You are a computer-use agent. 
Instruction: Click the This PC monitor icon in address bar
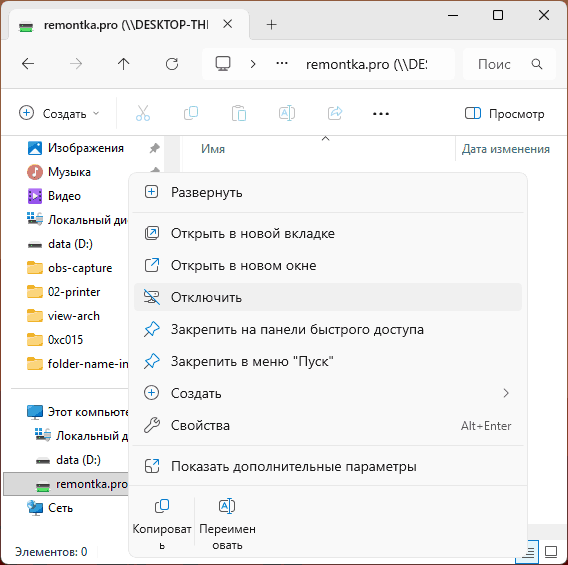223,64
